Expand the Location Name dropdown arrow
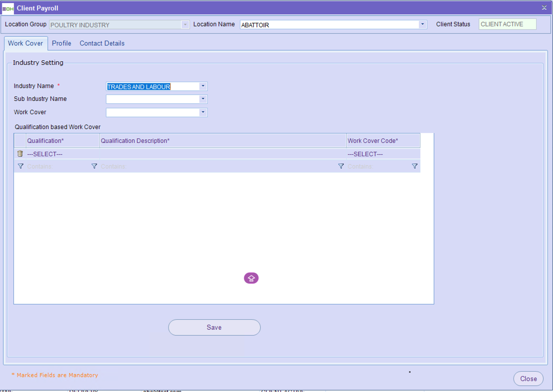Image resolution: width=553 pixels, height=392 pixels. click(x=422, y=24)
